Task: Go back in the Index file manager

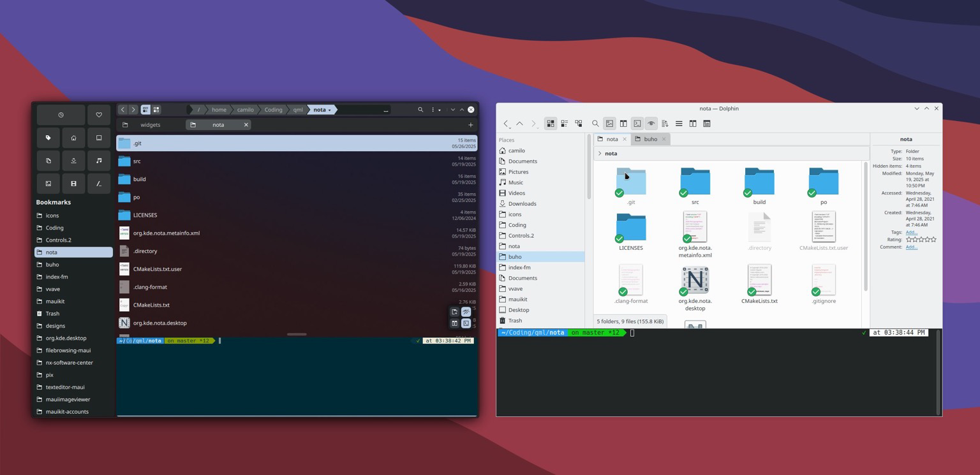Action: pos(122,110)
